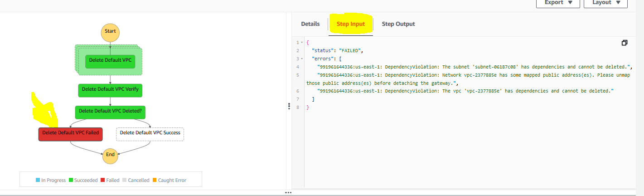Click the horizontal resize handle at bottom

[288, 193]
